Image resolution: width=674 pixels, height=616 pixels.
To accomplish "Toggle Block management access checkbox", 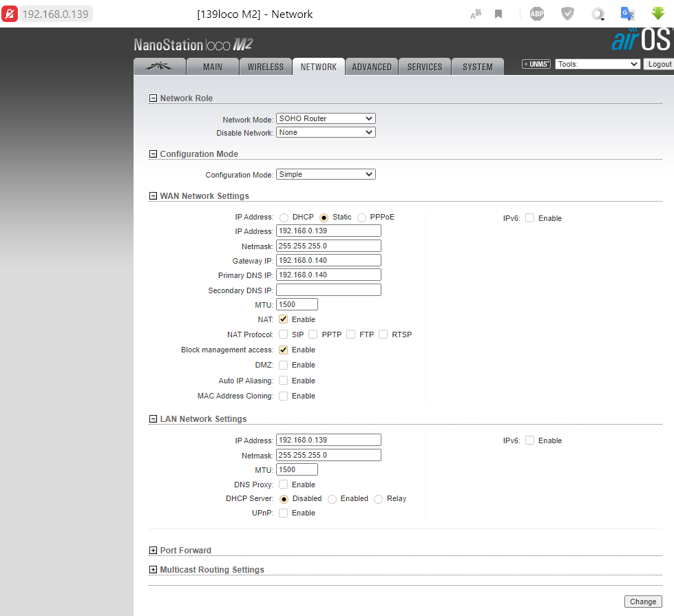I will coord(283,350).
